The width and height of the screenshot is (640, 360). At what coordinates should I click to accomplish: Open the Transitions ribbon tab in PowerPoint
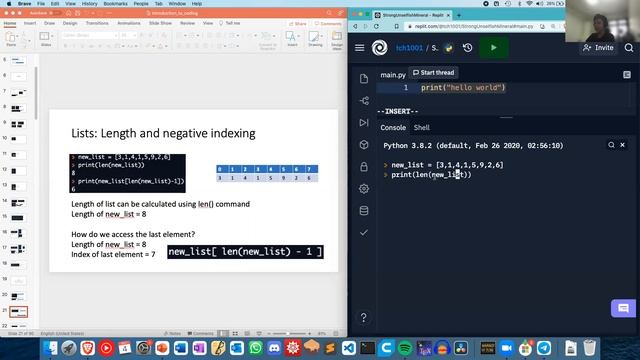97,23
